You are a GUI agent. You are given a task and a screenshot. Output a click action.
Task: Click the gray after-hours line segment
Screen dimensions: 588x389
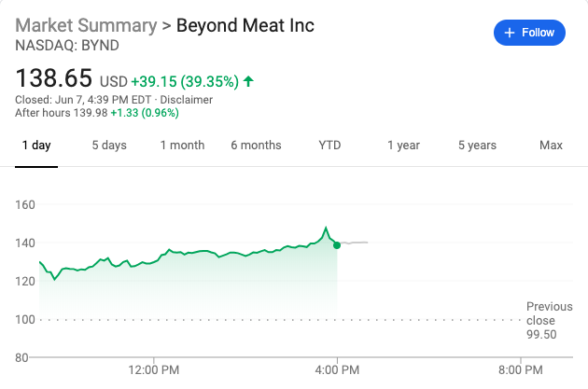355,243
